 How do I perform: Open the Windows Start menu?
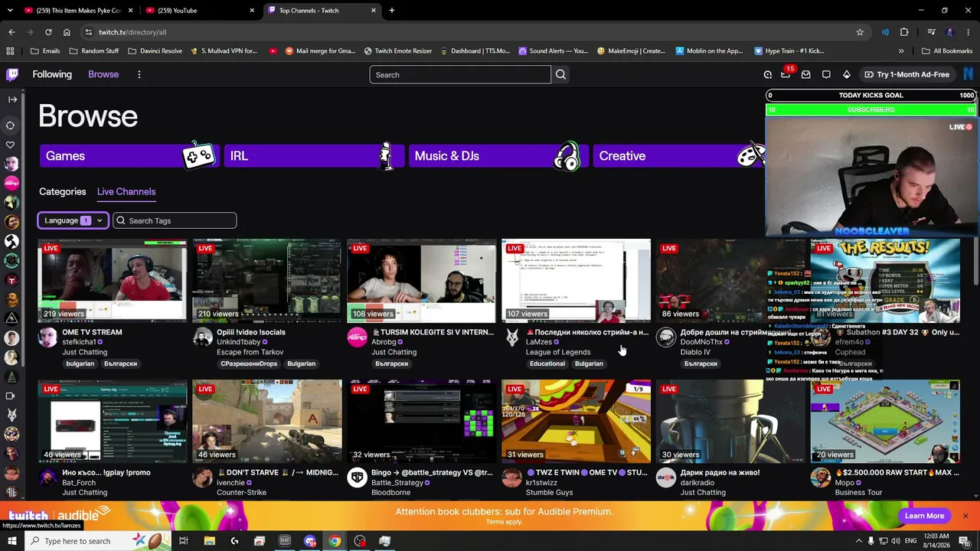(x=12, y=541)
